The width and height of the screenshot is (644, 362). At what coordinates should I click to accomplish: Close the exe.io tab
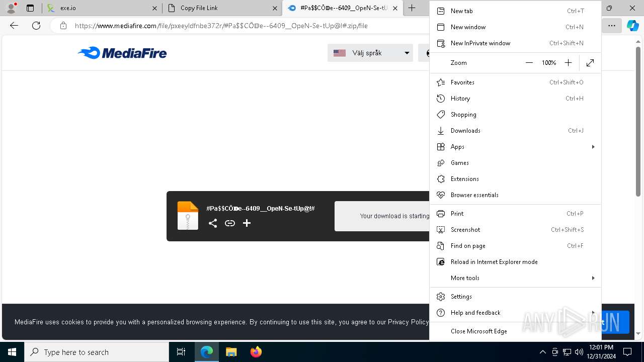click(154, 8)
